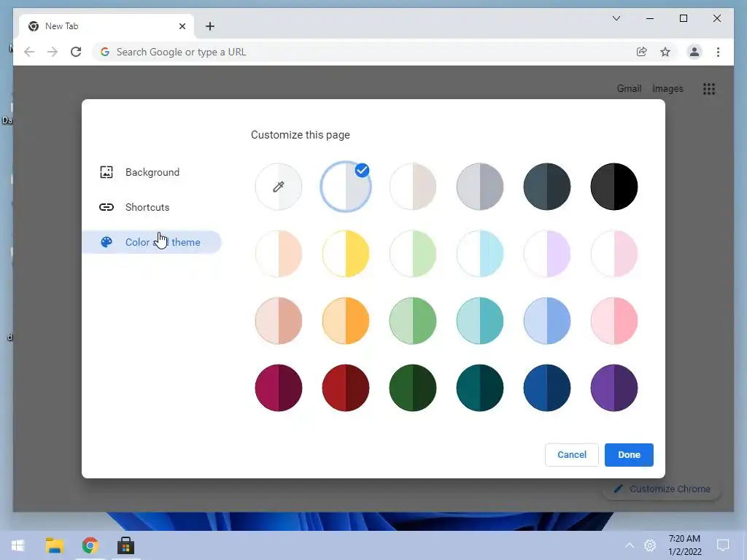Go back to previous page
747x560 pixels.
[29, 52]
